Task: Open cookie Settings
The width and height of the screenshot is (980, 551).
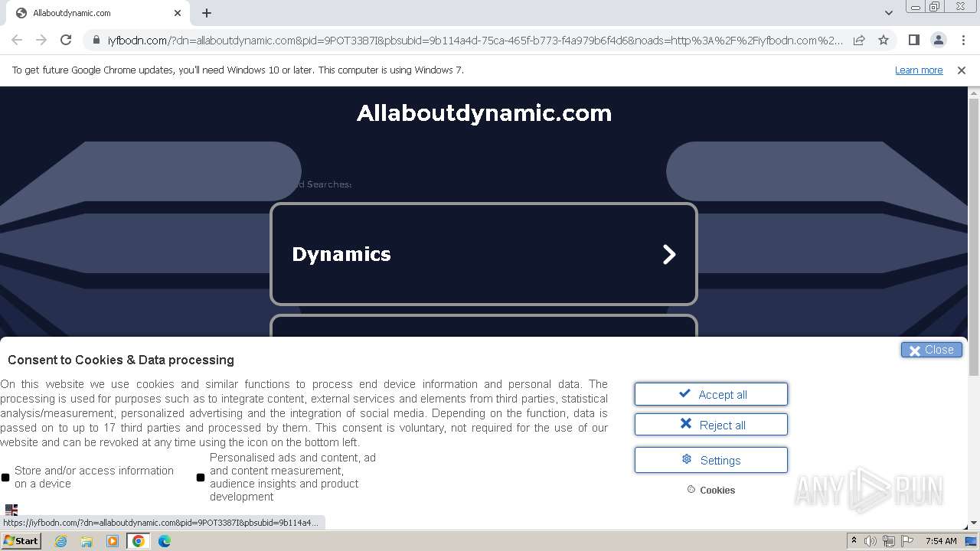Action: coord(711,460)
